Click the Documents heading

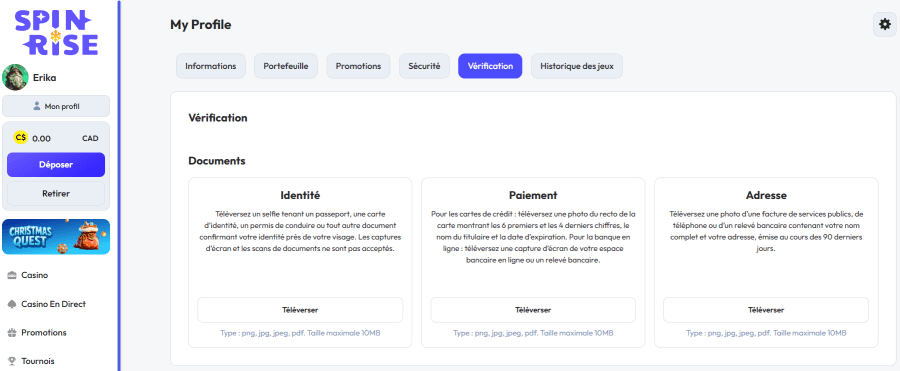point(217,161)
